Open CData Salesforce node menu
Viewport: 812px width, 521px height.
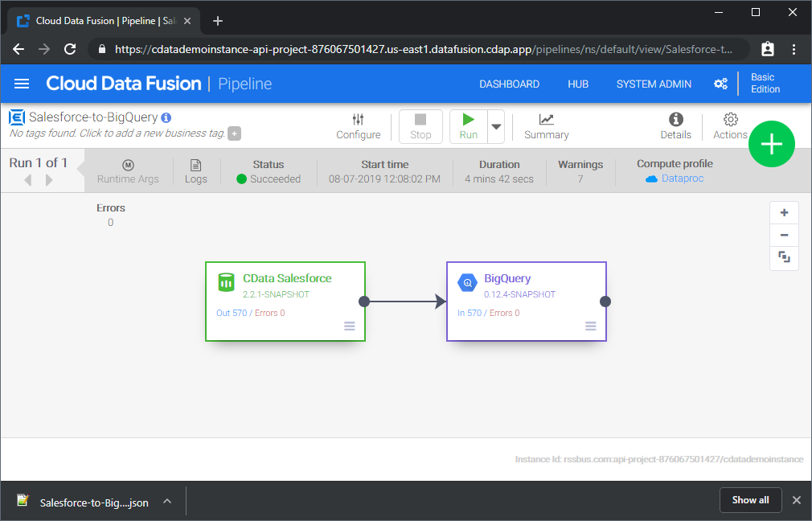click(x=350, y=326)
